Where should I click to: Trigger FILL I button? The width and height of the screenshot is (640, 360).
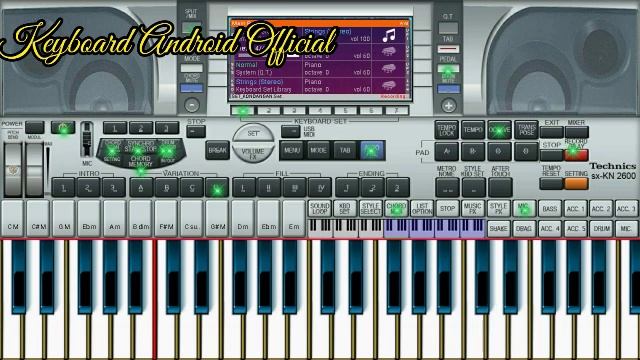click(244, 188)
